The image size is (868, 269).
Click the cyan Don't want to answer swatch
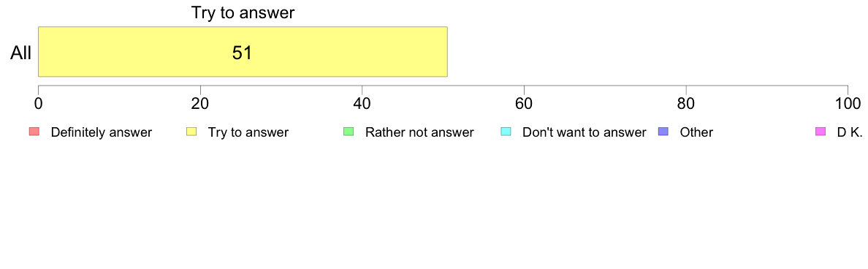506,132
